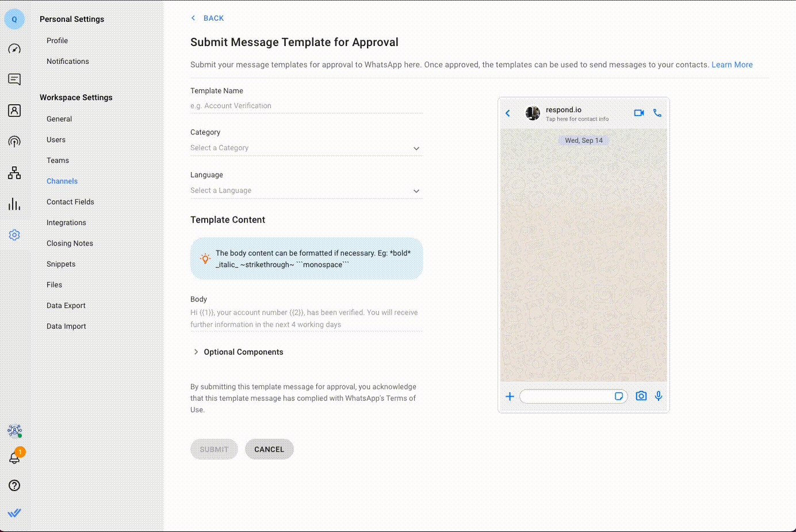Open Contact Fields settings
The width and height of the screenshot is (796, 532).
(x=70, y=202)
